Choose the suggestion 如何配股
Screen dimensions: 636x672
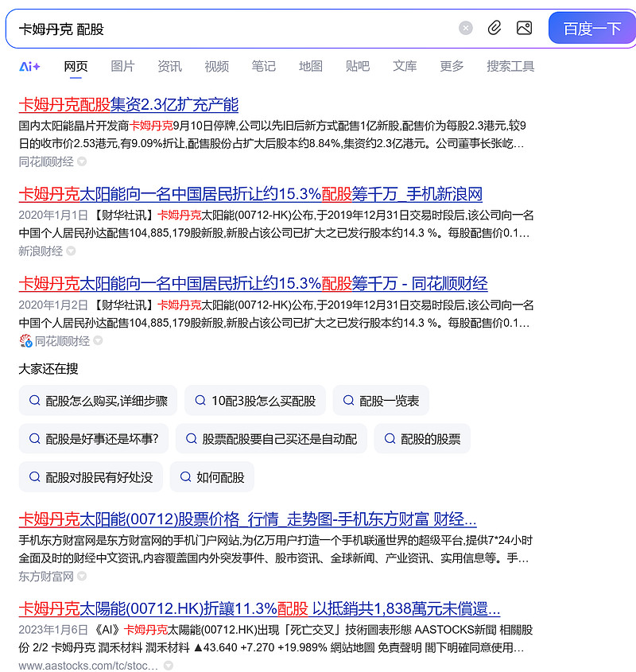(x=211, y=477)
